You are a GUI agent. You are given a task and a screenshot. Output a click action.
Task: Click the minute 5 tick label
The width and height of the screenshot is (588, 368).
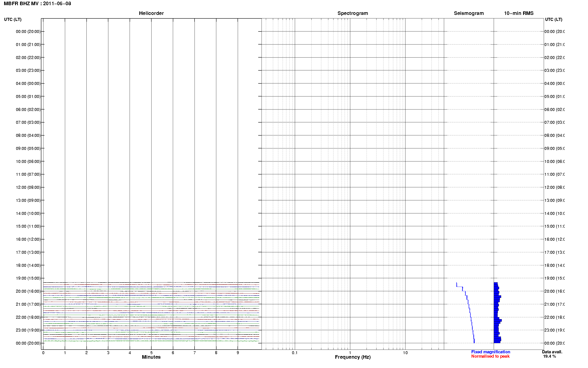click(151, 353)
